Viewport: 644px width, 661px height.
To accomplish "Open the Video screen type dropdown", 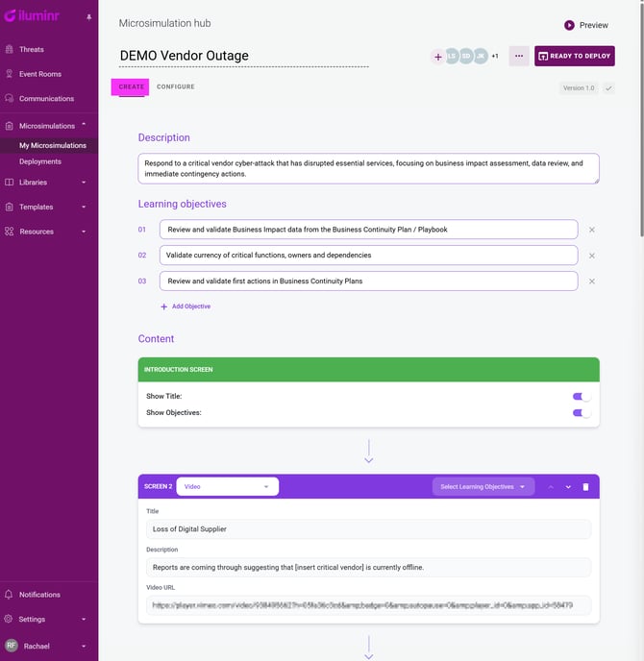I will click(x=227, y=487).
